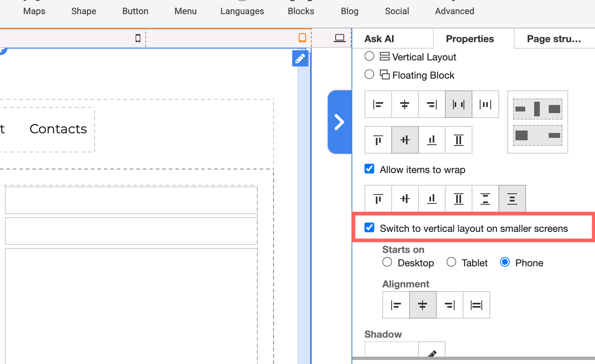
Task: Choose the Vertical Layout option
Action: click(x=369, y=56)
